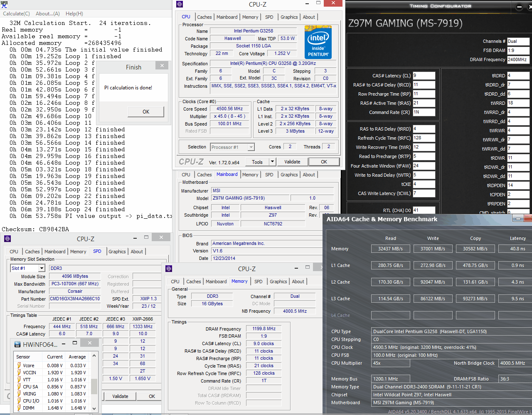Open the Processor #1 selection dropdown
532x415 pixels.
(251, 147)
